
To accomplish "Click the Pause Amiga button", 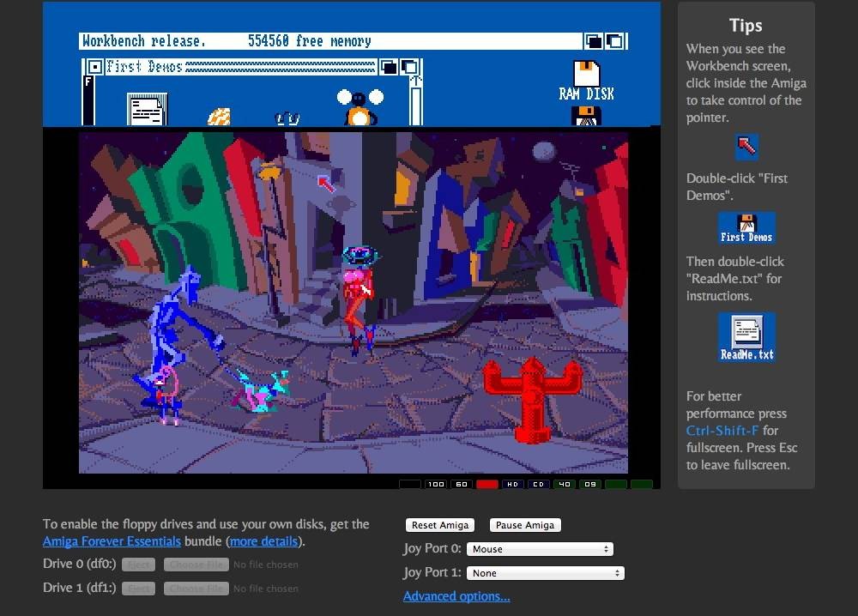I will pos(525,525).
